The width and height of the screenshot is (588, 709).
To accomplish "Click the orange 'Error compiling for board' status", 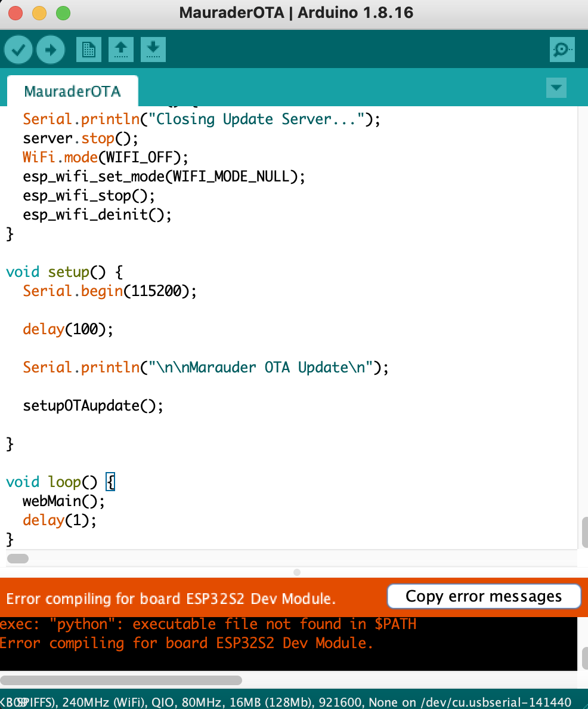I will pos(171,599).
